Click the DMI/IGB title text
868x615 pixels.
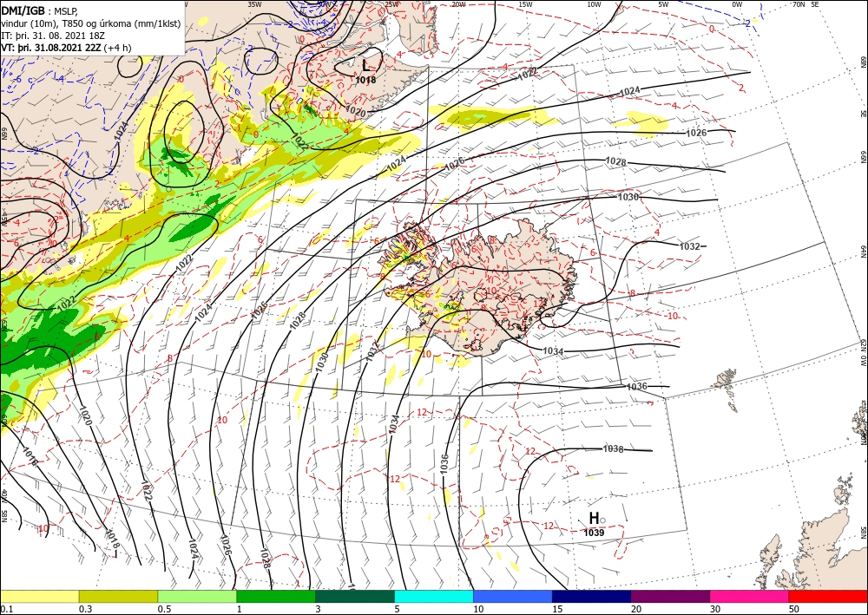pos(23,10)
